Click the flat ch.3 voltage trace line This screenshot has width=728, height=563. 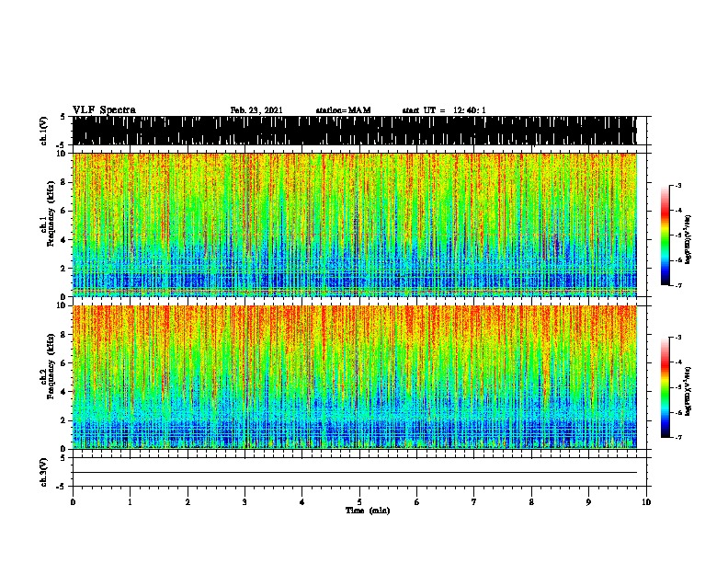354,473
